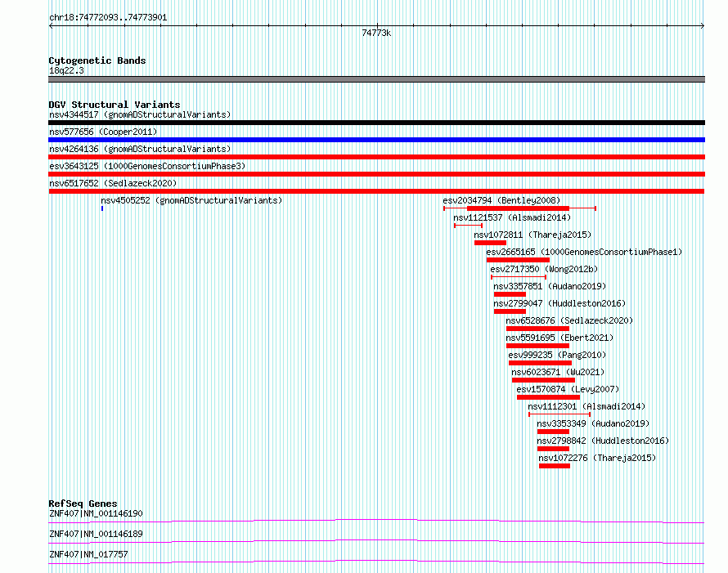Open esv2034794 (Bentley2008) label
This screenshot has height=573, width=728.
click(501, 200)
